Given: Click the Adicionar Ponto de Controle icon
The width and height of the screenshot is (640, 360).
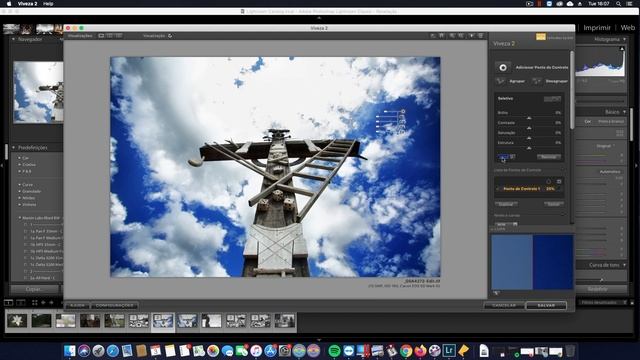Looking at the screenshot, I should (503, 67).
